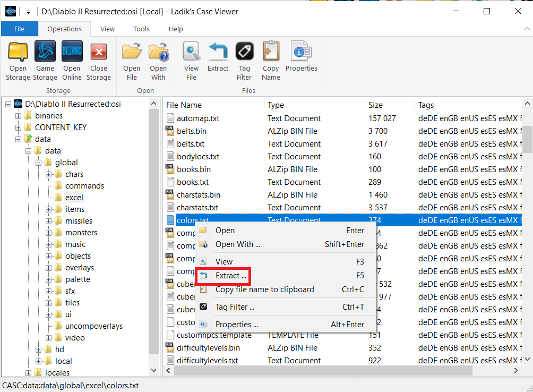Click the app logo in title bar

point(11,11)
